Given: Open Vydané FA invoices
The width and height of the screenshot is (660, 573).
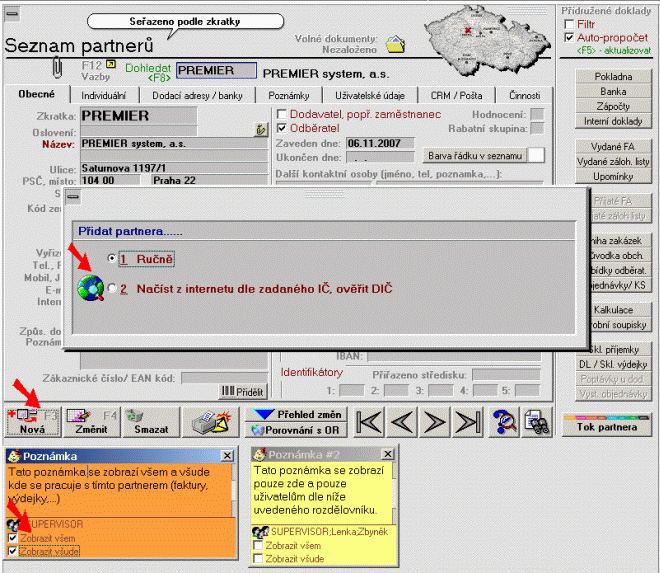Looking at the screenshot, I should point(613,147).
